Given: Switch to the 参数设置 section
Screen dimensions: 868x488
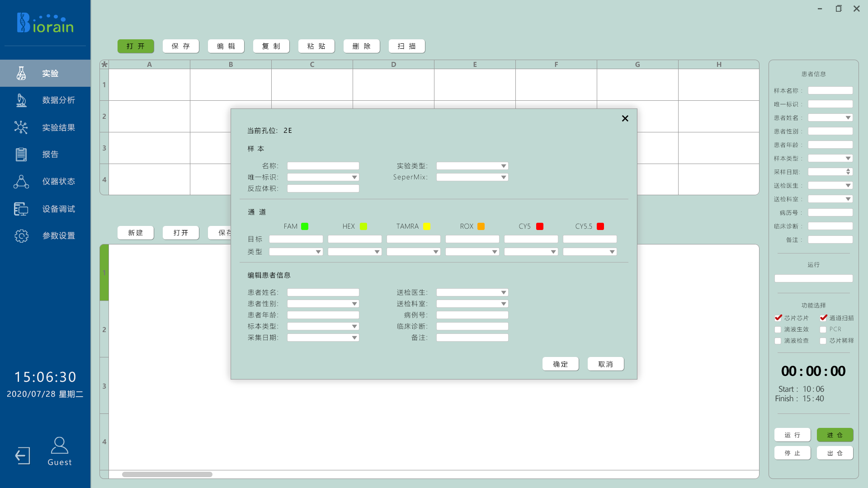Looking at the screenshot, I should tap(58, 236).
